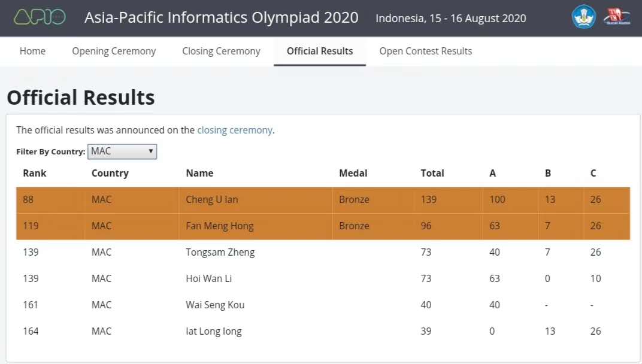Open the Opening Ceremony tab
Screen dimensions: 642x364
114,51
